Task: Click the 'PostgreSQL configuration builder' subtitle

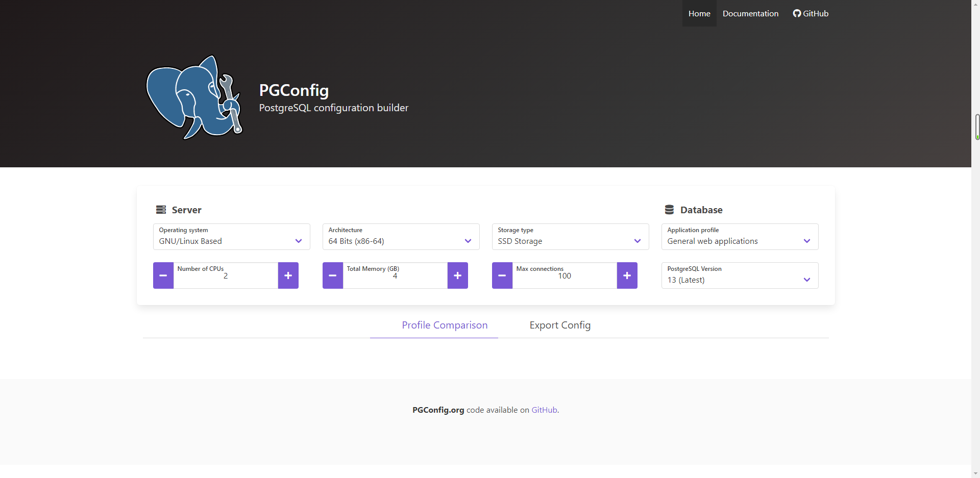Action: (333, 108)
